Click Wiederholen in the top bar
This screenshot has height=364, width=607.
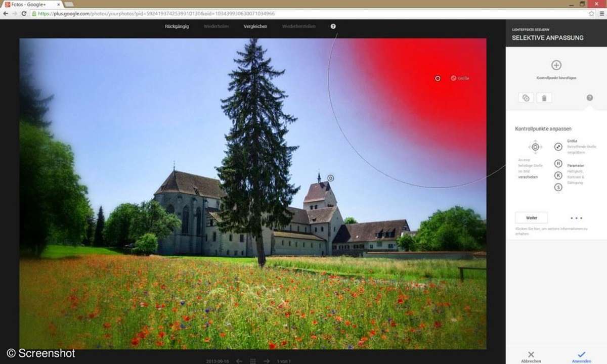pos(215,26)
